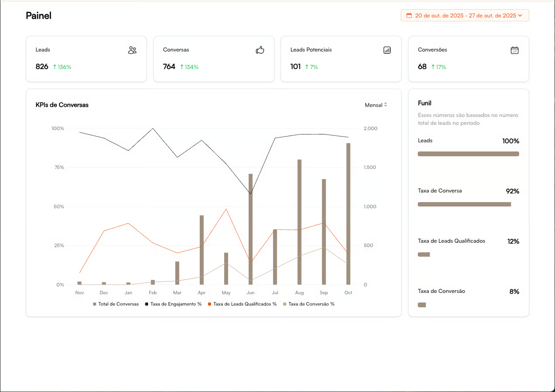
Task: Click the green up arrow beside 134%
Action: coord(182,67)
